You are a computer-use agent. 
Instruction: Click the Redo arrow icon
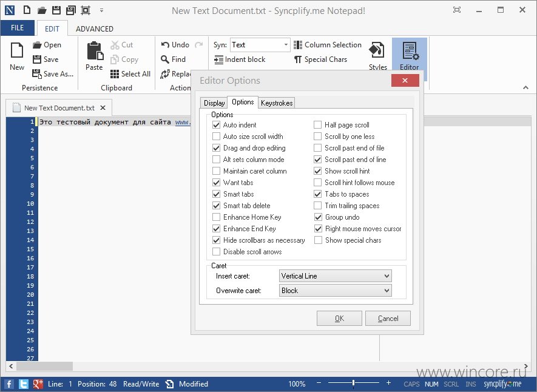click(x=198, y=45)
